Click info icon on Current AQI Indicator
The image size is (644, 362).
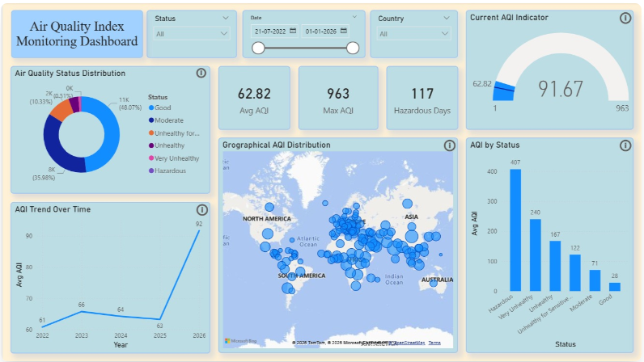[625, 18]
